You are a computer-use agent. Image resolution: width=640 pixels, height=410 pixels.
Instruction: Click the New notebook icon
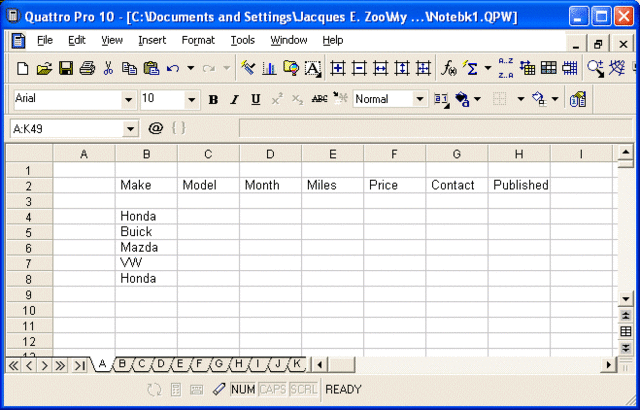coord(22,68)
